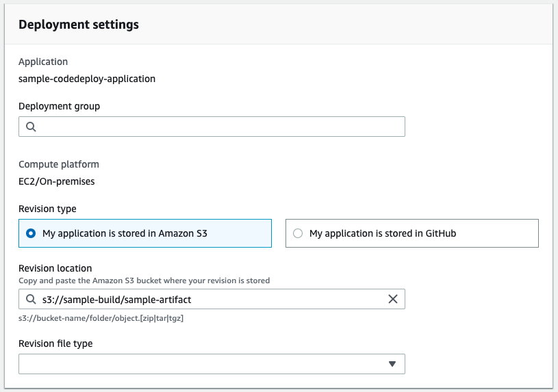558x392 pixels.
Task: Click the 'Application' label
Action: pyautogui.click(x=43, y=62)
